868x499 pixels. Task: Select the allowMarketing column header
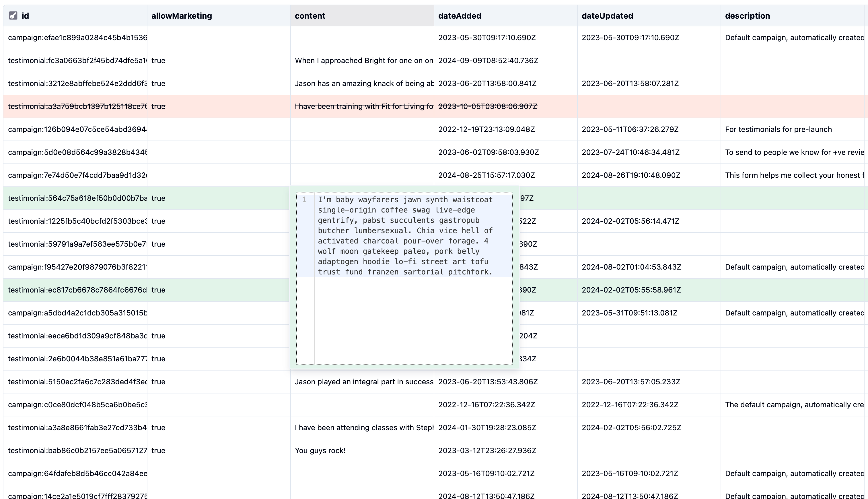point(219,16)
